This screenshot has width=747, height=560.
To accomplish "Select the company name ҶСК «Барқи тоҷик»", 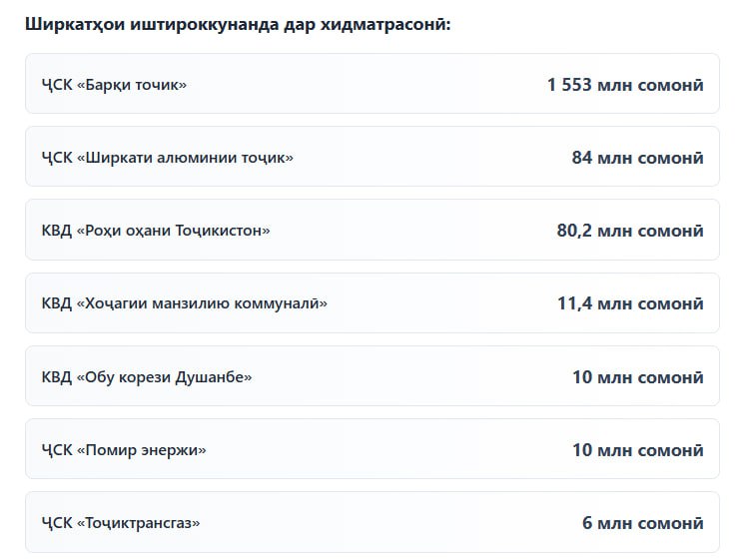I will (114, 85).
